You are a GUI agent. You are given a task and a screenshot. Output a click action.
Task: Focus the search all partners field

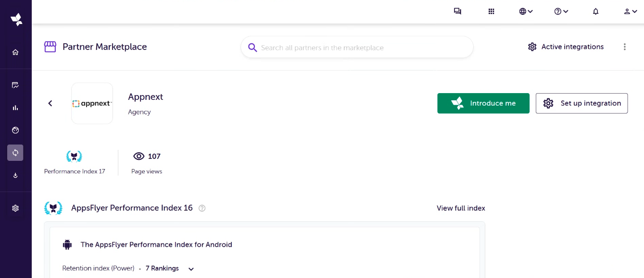coord(357,48)
